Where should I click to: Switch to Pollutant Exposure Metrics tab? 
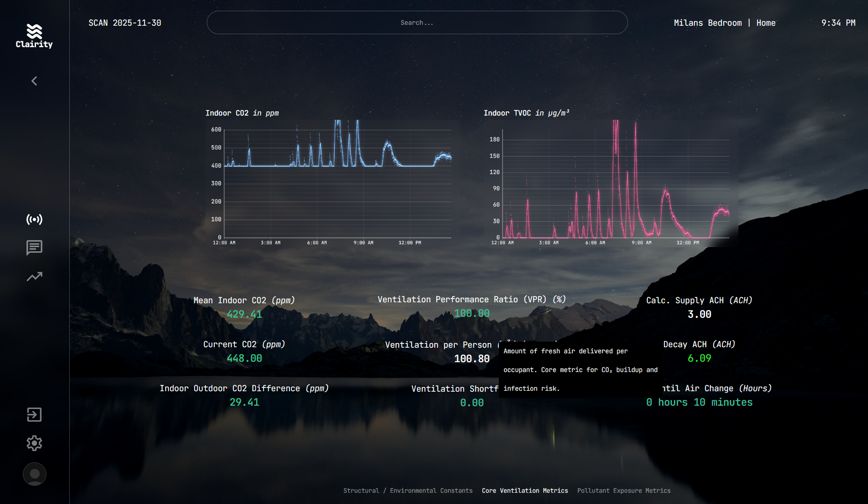tap(623, 490)
